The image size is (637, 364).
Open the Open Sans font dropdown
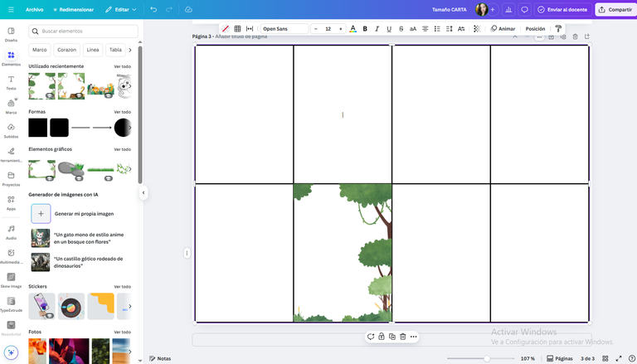click(x=284, y=28)
